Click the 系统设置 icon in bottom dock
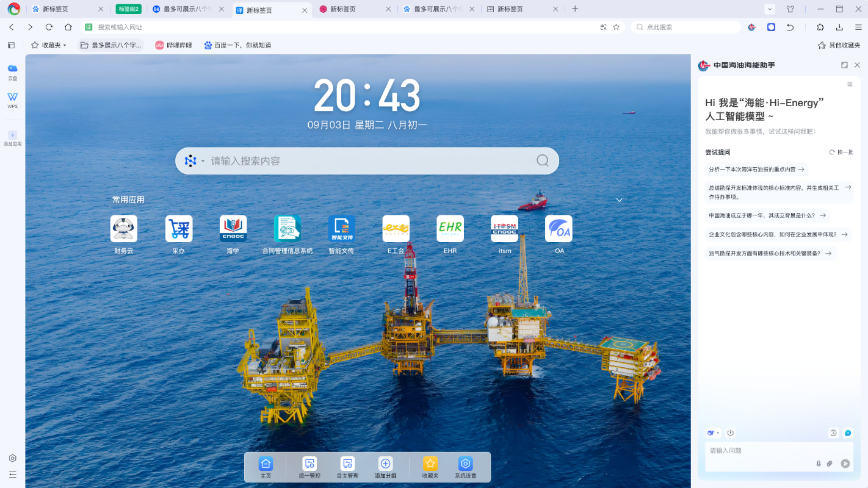This screenshot has height=488, width=868. pos(465,464)
